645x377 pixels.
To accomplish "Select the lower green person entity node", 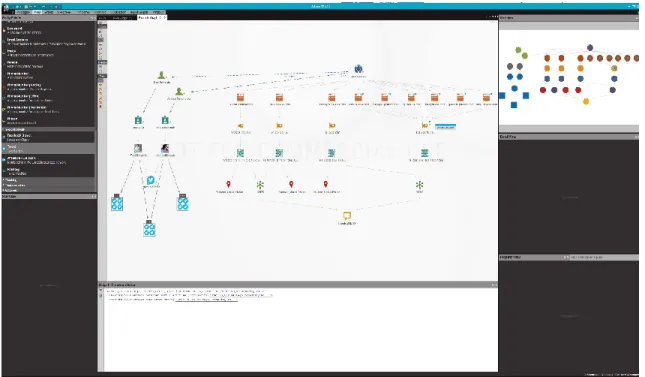I will [x=179, y=91].
